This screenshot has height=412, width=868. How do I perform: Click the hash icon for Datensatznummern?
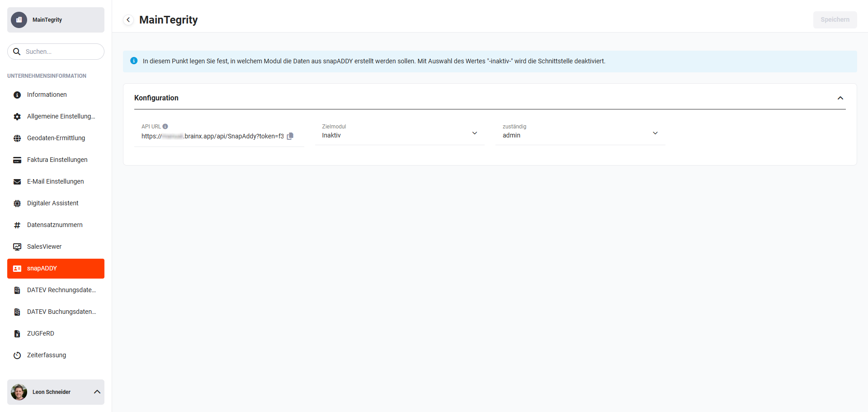(17, 225)
